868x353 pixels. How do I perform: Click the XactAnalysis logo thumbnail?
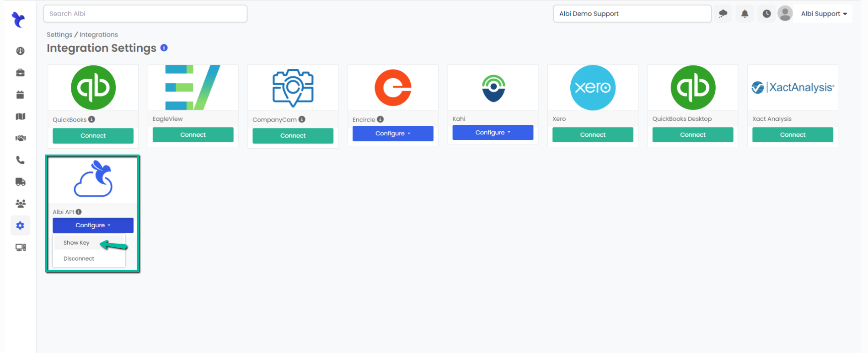tap(793, 87)
